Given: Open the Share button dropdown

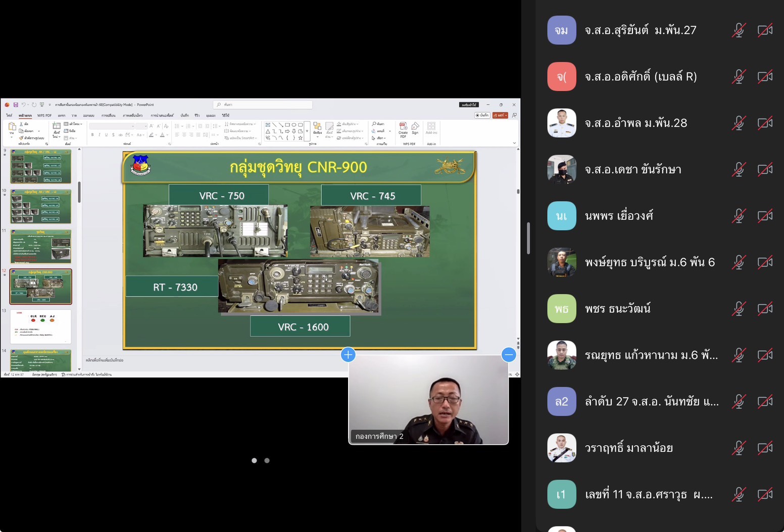Looking at the screenshot, I should click(x=500, y=116).
